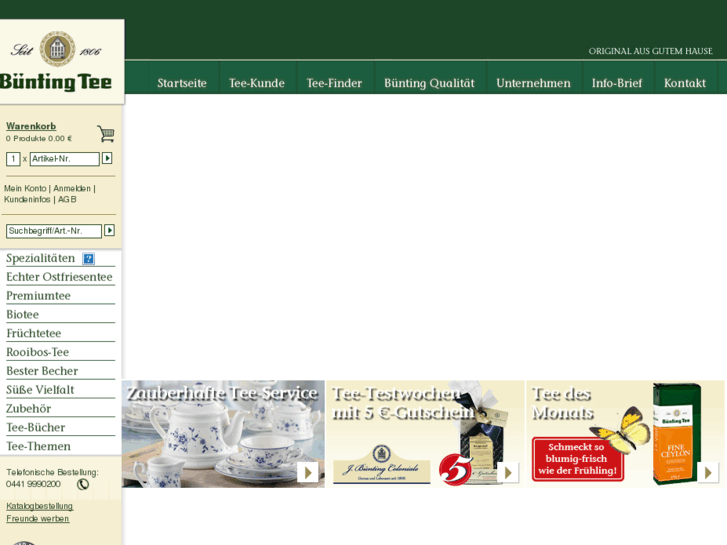The width and height of the screenshot is (727, 545).
Task: Select the Tee-Bücher category
Action: click(36, 427)
